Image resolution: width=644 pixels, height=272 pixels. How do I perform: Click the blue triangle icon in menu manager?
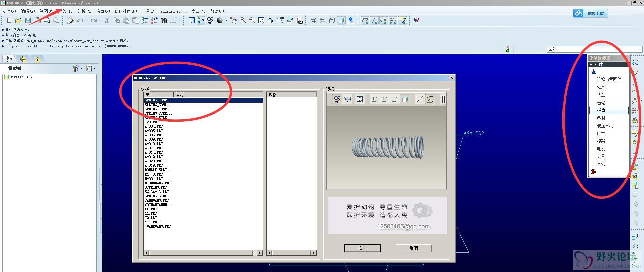tap(593, 72)
